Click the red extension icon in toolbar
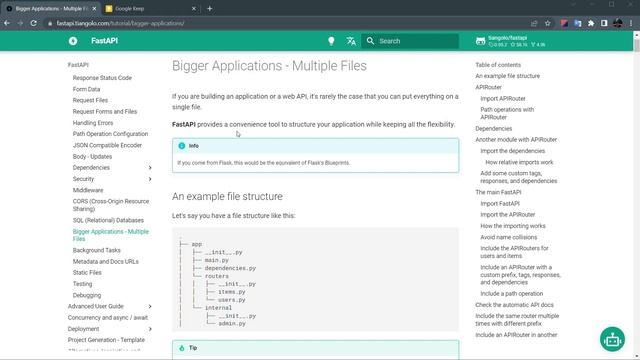The width and height of the screenshot is (640, 360). point(564,23)
